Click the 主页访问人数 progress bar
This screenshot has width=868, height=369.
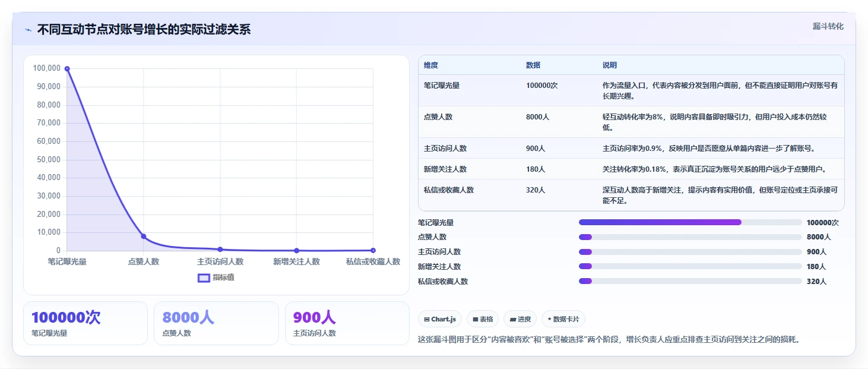[x=690, y=252]
